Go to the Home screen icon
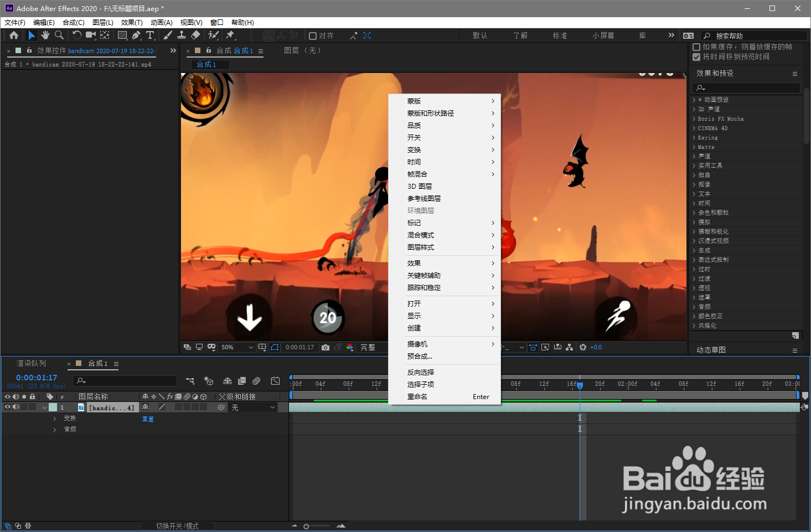Screen dimensions: 811x532 pyautogui.click(x=14, y=35)
